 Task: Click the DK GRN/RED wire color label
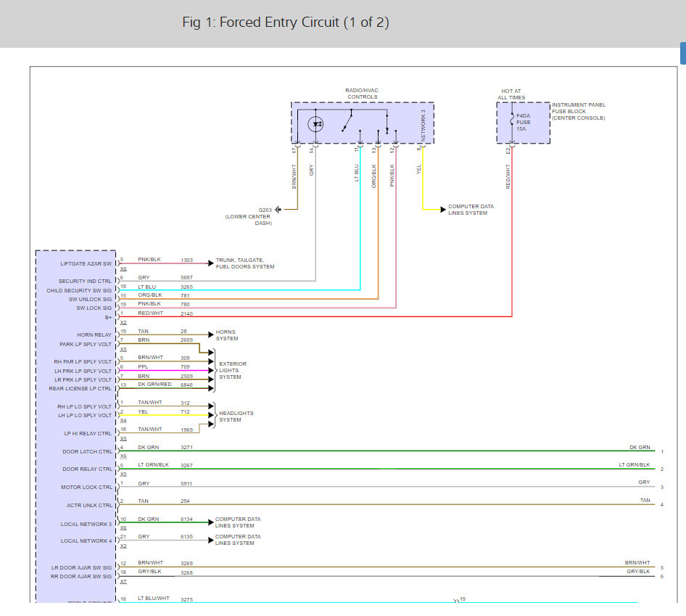point(154,384)
